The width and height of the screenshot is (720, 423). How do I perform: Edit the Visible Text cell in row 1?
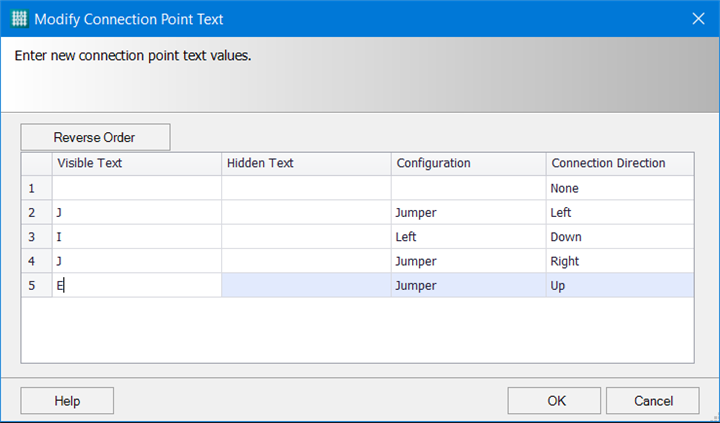coord(136,188)
